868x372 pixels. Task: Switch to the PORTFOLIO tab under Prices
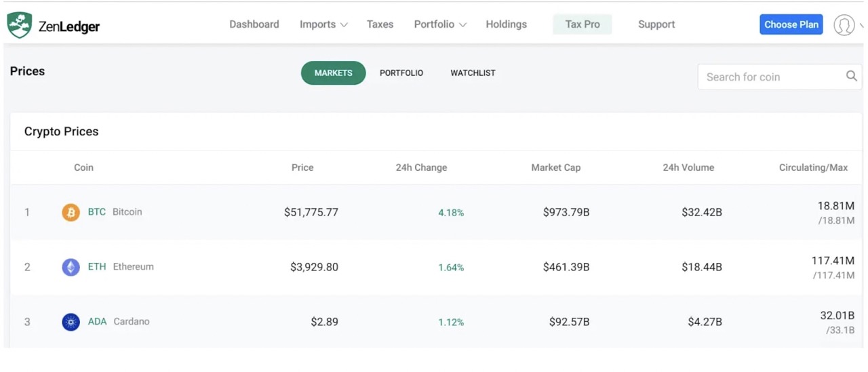(401, 73)
